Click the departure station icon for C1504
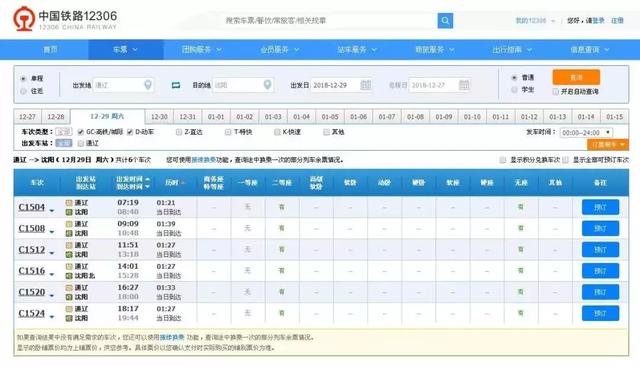This screenshot has width=640, height=366. click(69, 203)
